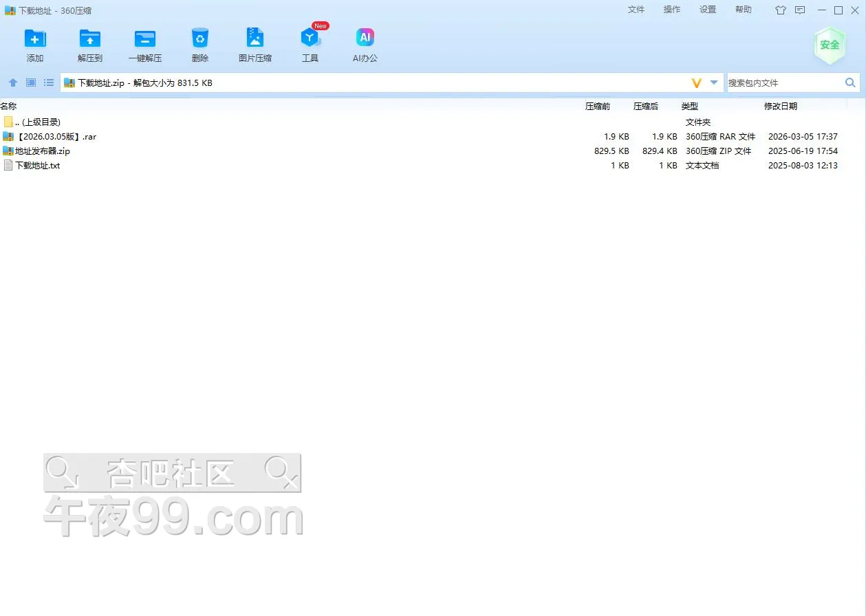Switch to thumbnail icon view mode

tap(31, 82)
